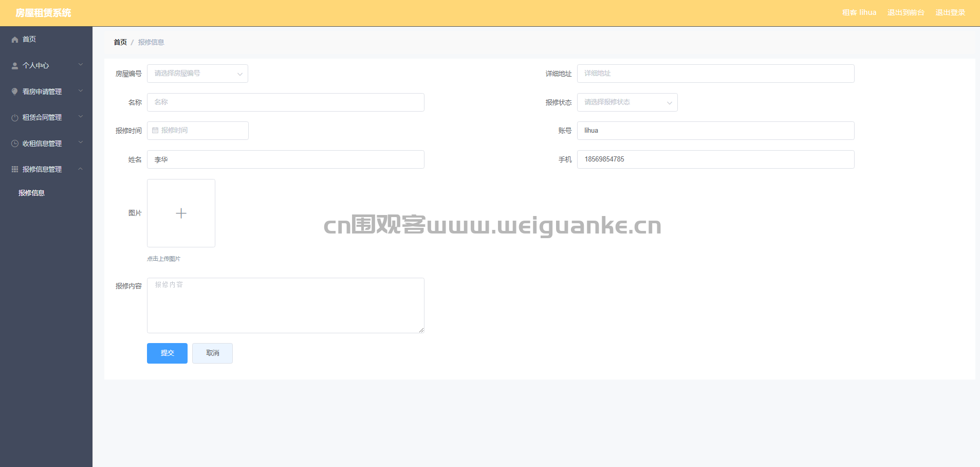Click the plus icon to upload a picture
The width and height of the screenshot is (980, 467).
(x=181, y=213)
